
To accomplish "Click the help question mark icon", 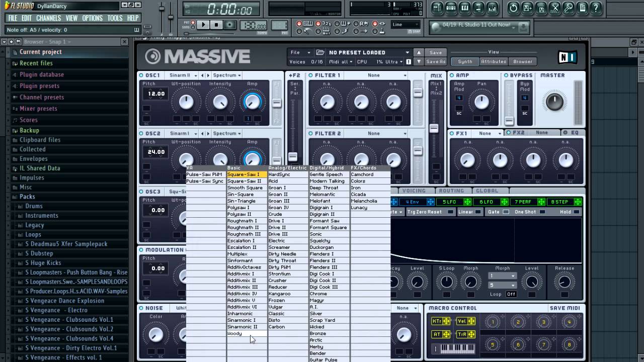I will click(x=596, y=8).
